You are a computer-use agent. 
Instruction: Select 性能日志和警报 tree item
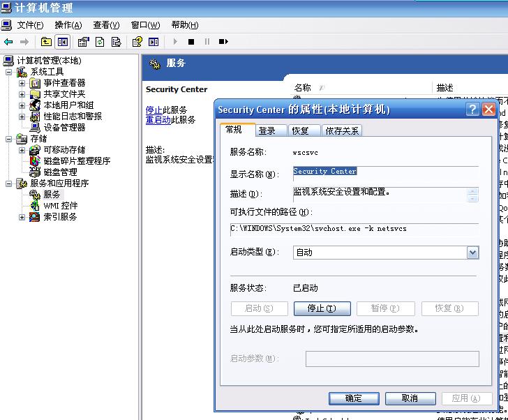point(73,117)
